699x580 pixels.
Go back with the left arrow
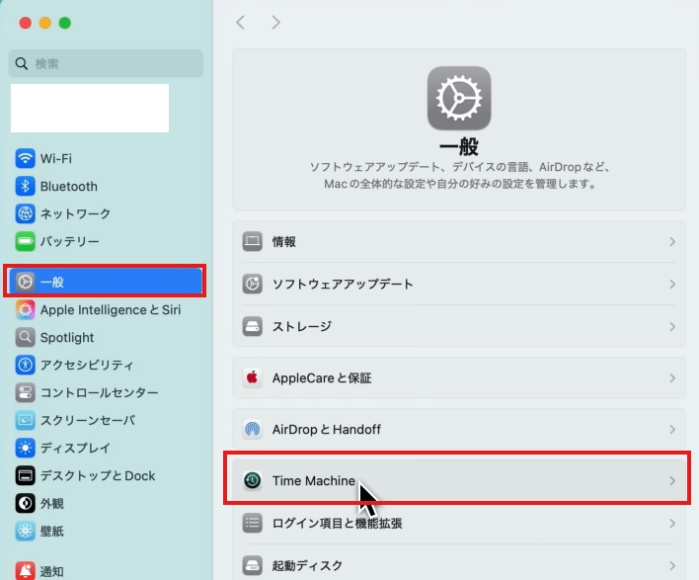point(241,22)
